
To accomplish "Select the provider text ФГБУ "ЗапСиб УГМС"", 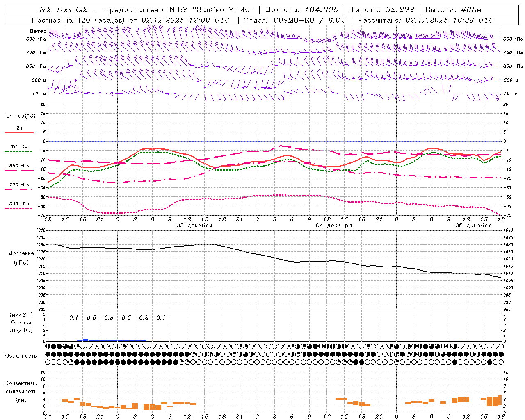I will pos(211,10).
